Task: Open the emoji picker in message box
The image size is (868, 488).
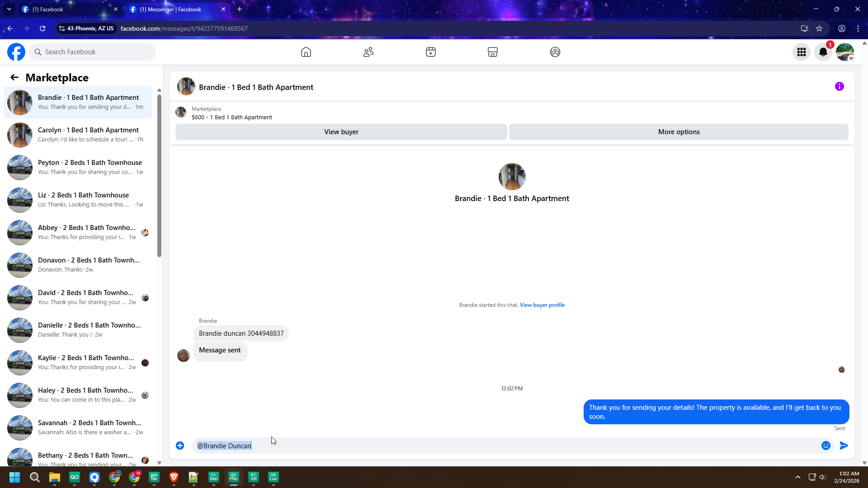Action: click(826, 446)
